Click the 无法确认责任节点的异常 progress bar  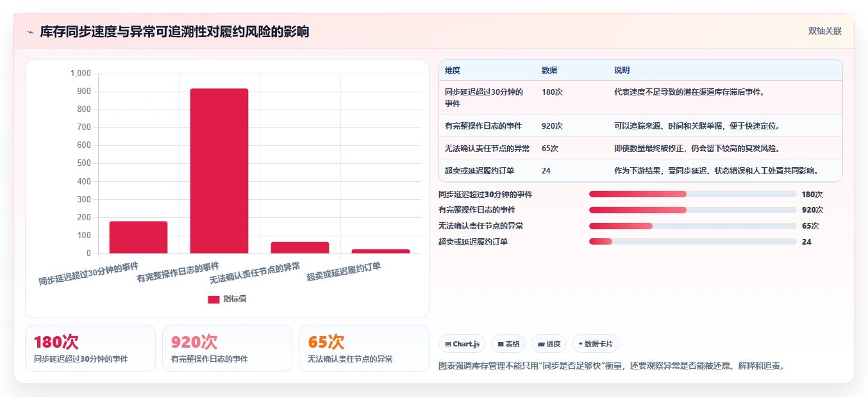[692, 226]
